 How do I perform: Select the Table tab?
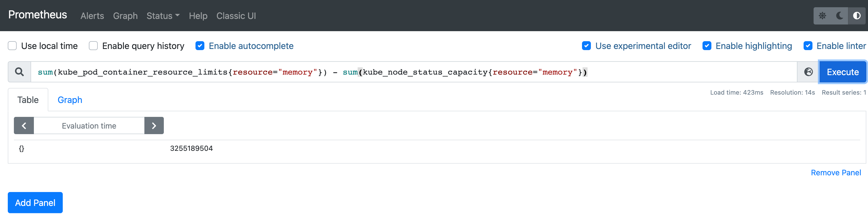click(x=28, y=100)
